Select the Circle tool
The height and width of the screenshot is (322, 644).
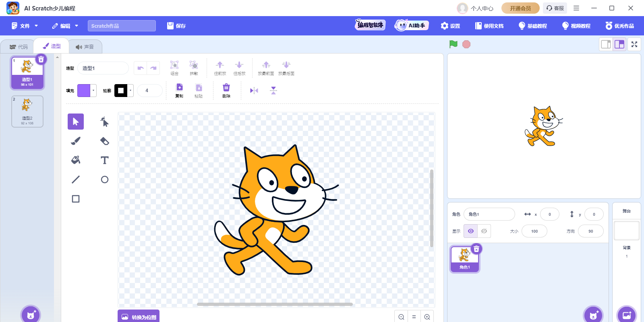(x=105, y=180)
